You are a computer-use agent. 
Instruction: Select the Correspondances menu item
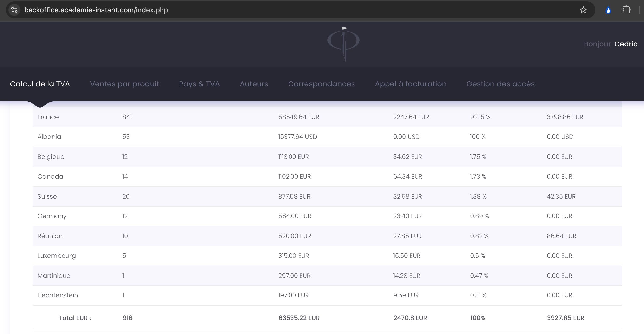[x=321, y=84]
